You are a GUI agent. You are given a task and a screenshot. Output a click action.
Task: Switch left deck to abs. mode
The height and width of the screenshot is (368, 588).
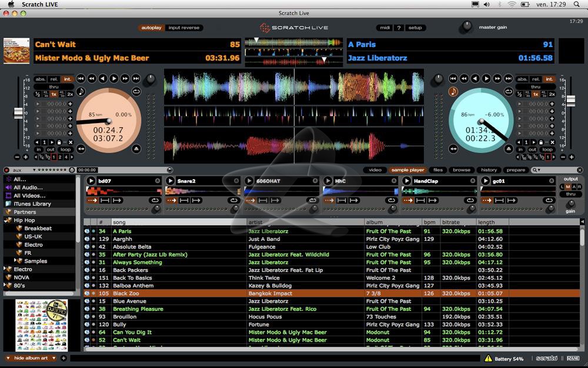(40, 79)
